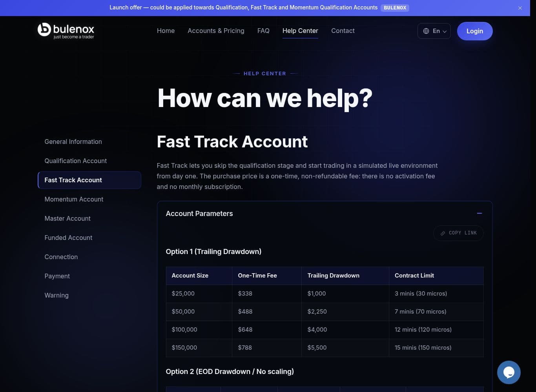The width and height of the screenshot is (536, 392).
Task: Select Connection in sidebar
Action: pos(89,257)
